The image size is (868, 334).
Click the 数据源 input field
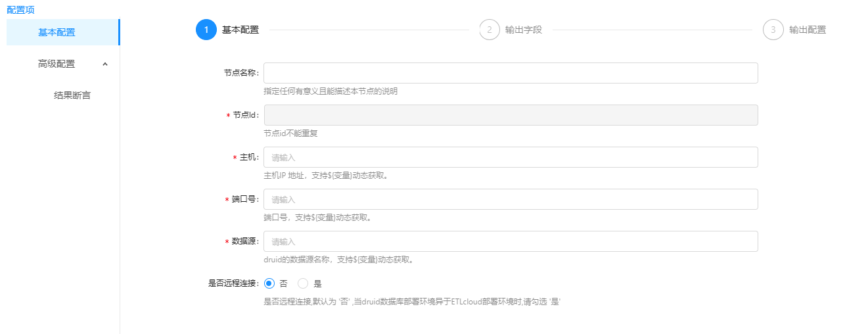tap(511, 241)
